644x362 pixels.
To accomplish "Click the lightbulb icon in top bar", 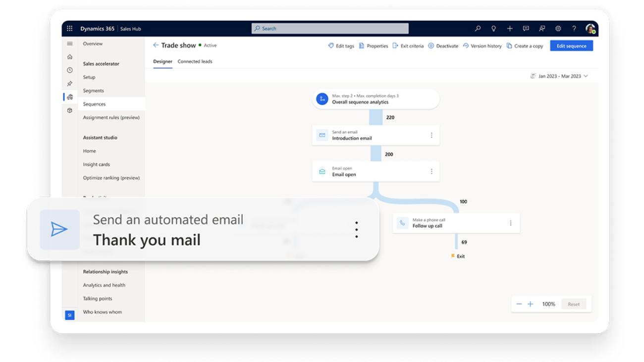I will tap(493, 29).
